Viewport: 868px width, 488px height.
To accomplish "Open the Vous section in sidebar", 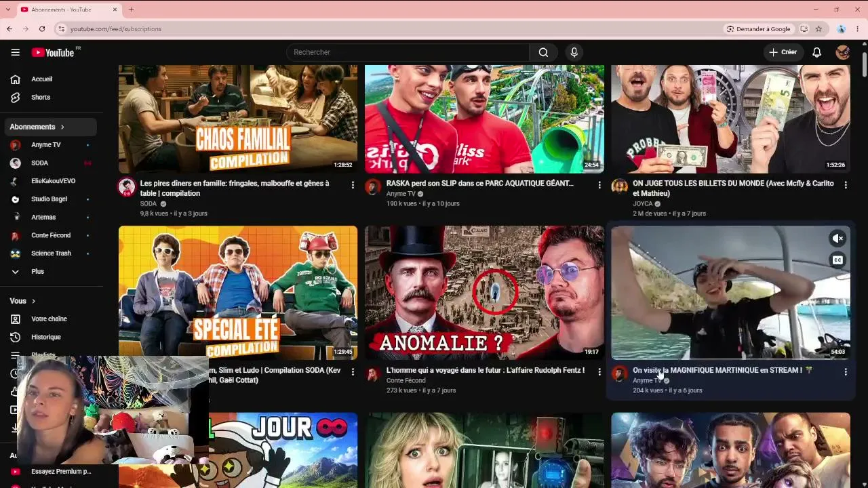I will click(x=22, y=301).
